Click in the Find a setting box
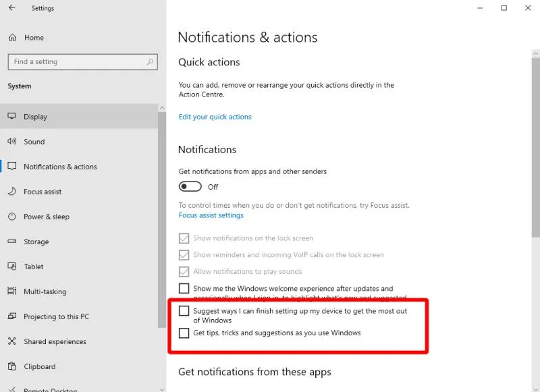The height and width of the screenshot is (392, 540). 82,61
